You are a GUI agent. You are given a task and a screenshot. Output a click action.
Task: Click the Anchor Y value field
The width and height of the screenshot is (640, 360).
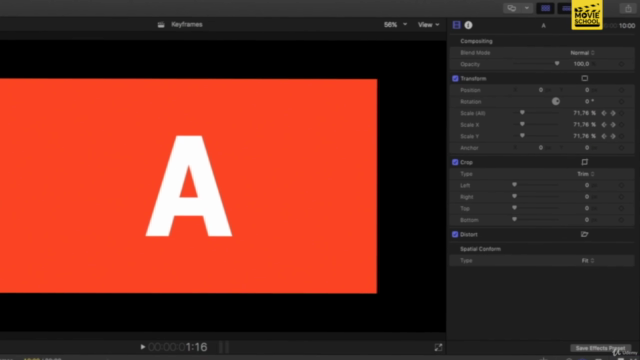(x=587, y=148)
